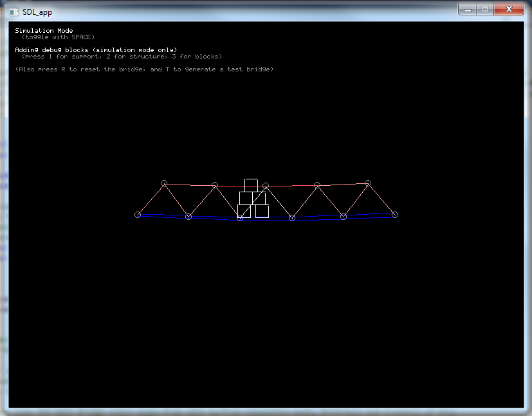
Task: Maximize the SDL_app window
Action: pyautogui.click(x=485, y=10)
